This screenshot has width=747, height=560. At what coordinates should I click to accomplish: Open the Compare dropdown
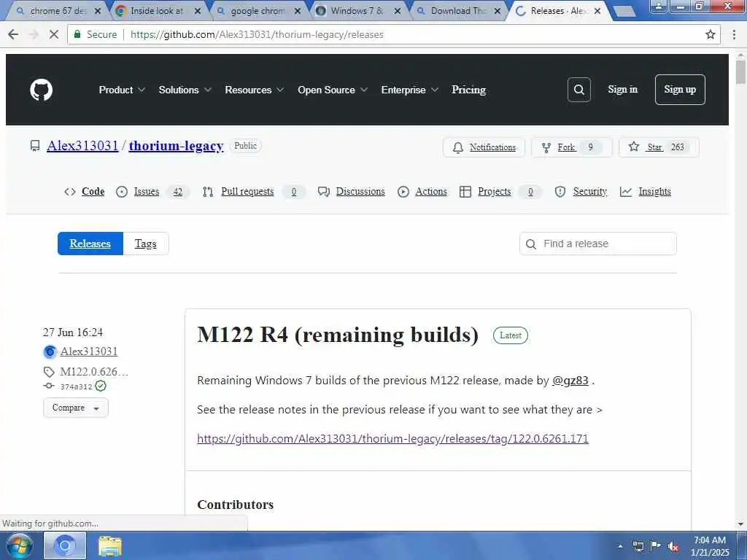tap(76, 408)
